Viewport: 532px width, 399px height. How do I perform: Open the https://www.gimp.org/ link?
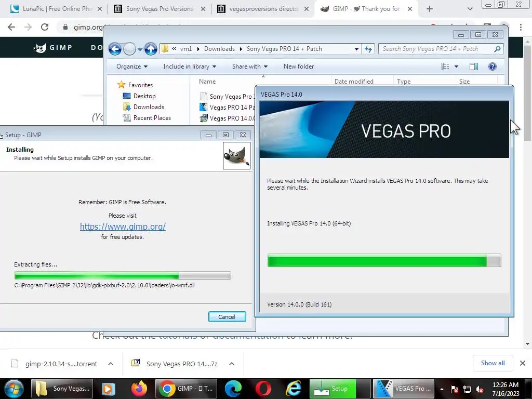point(123,227)
